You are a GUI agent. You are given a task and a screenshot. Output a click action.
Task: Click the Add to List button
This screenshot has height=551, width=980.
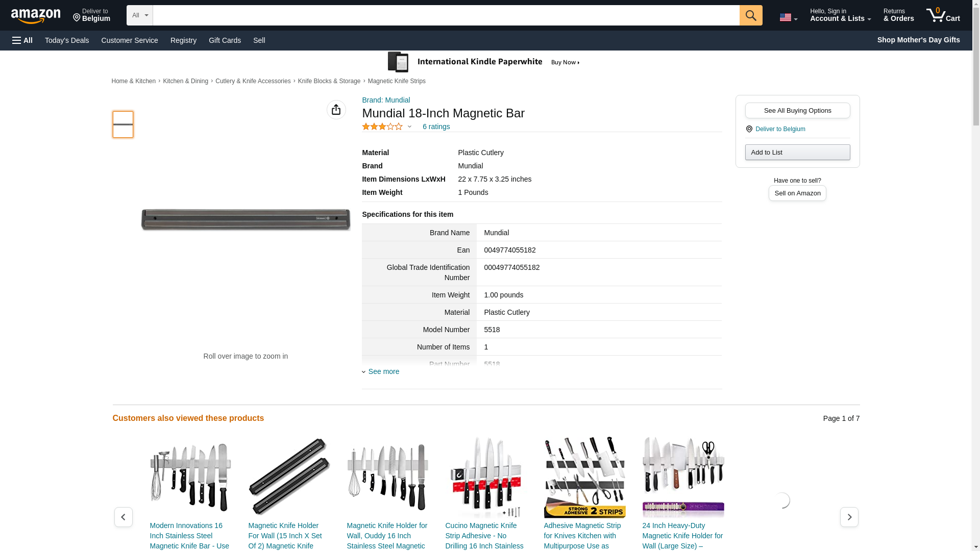click(x=797, y=153)
